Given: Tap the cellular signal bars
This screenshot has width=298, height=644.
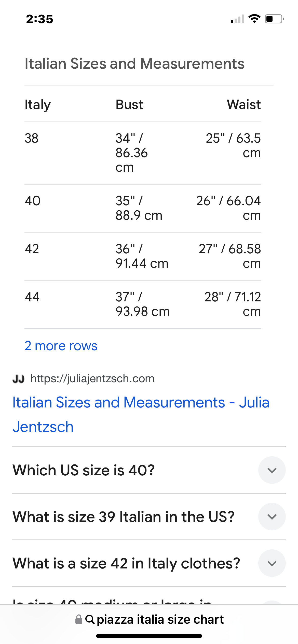Looking at the screenshot, I should tap(237, 19).
